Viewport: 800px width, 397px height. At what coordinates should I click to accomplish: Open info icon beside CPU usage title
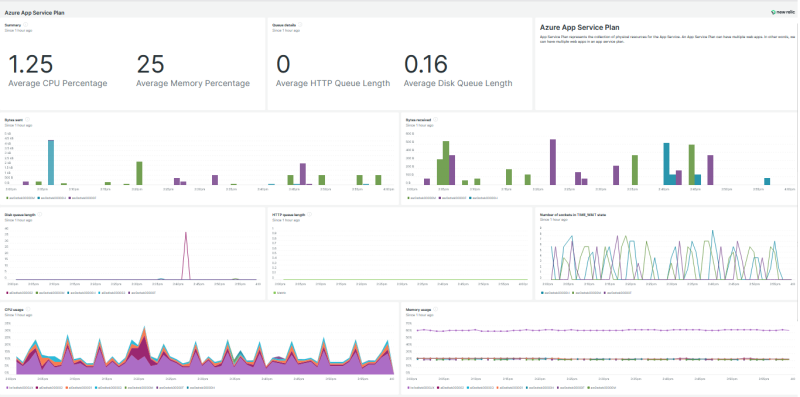(x=28, y=309)
